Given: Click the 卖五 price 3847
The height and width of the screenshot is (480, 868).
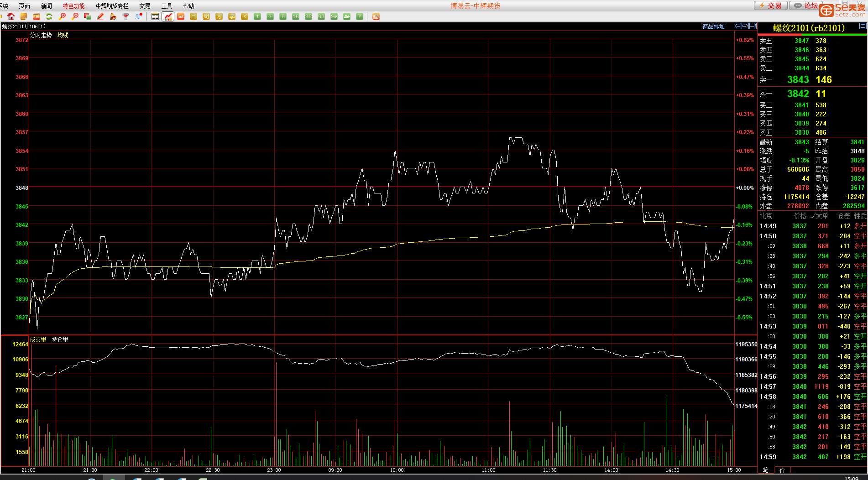Looking at the screenshot, I should (802, 41).
